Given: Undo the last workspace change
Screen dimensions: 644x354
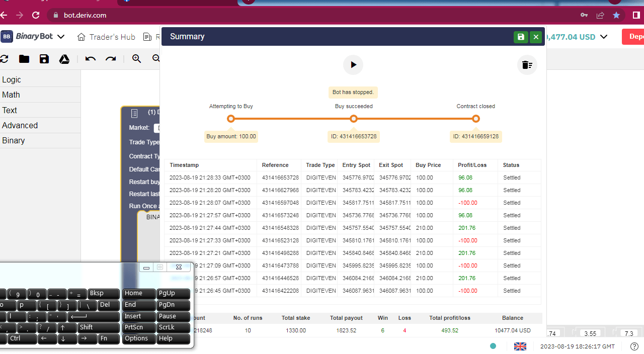Looking at the screenshot, I should click(91, 59).
